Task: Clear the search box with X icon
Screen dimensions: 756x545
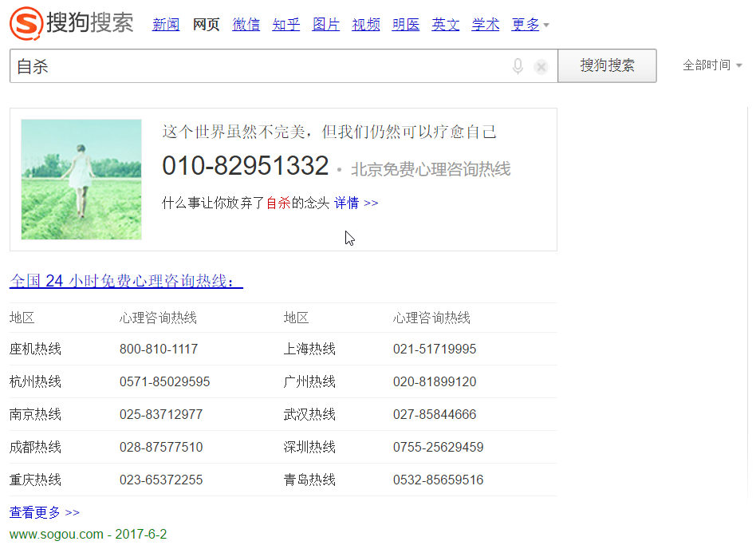Action: (x=541, y=67)
